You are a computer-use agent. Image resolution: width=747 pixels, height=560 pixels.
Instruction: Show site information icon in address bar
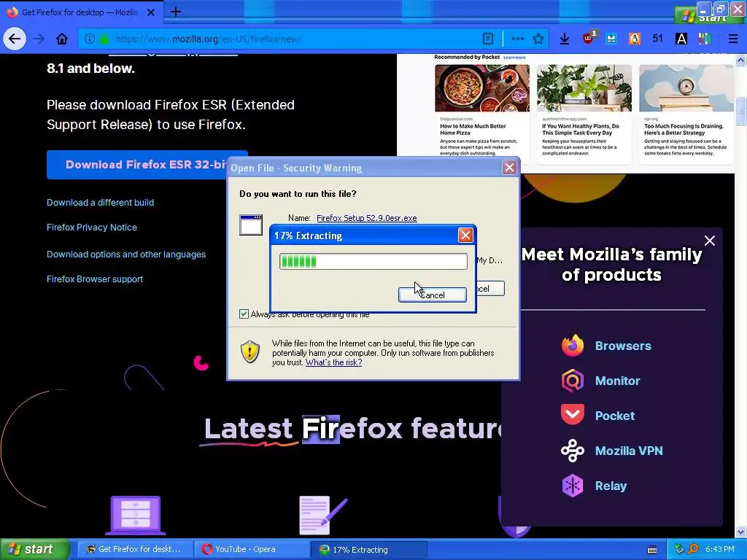90,39
